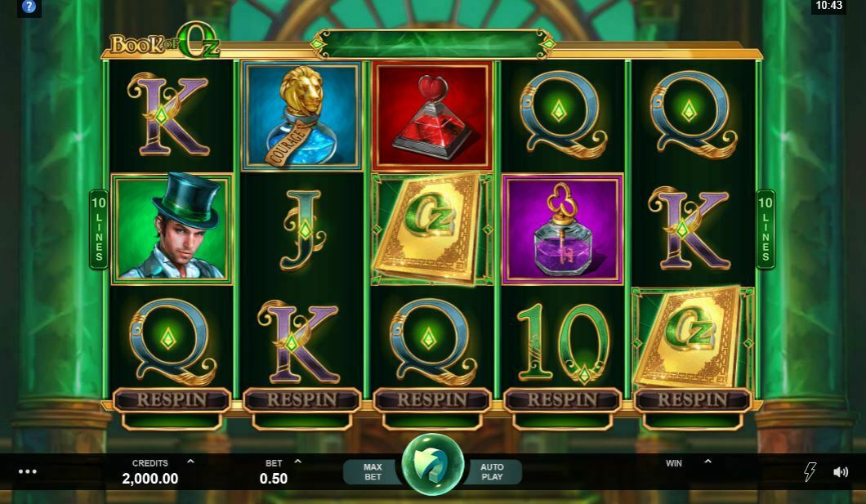
Task: Open the help question mark icon
Action: 29,7
